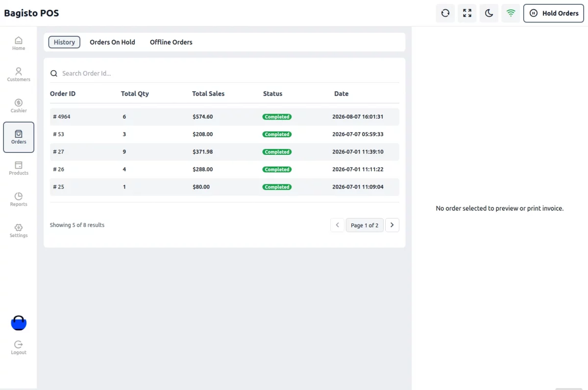Click the search magnifier icon

pos(54,73)
